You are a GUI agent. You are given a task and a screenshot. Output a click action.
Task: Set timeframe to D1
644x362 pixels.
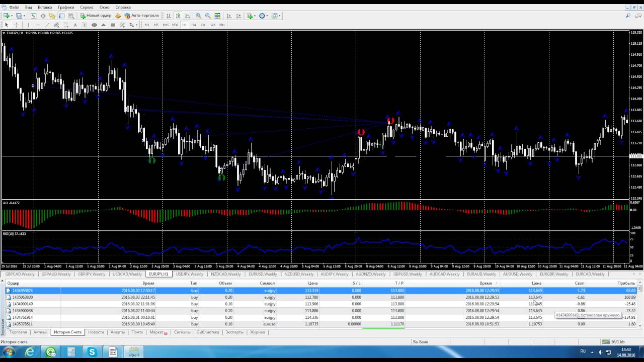coord(203,25)
